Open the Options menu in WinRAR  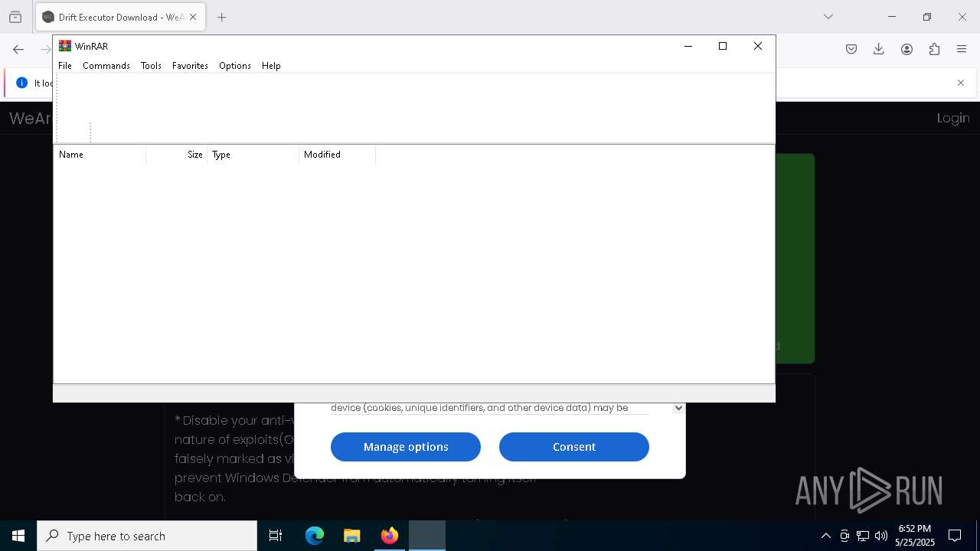[x=235, y=66]
